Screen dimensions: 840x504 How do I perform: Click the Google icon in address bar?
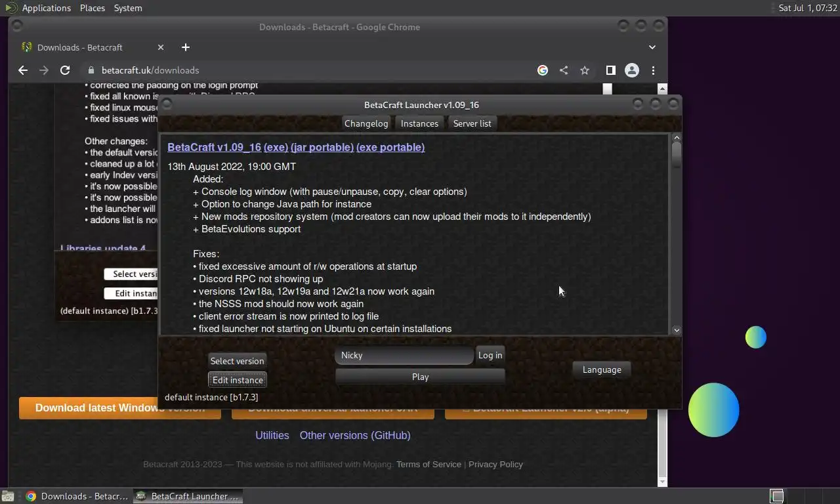(543, 70)
